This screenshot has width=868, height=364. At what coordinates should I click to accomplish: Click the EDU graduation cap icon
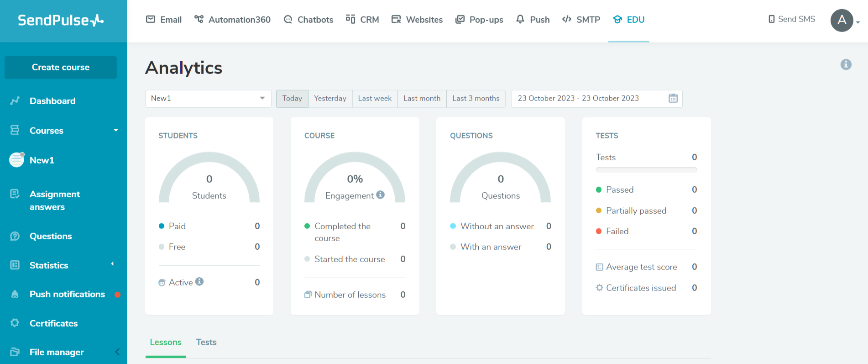617,19
